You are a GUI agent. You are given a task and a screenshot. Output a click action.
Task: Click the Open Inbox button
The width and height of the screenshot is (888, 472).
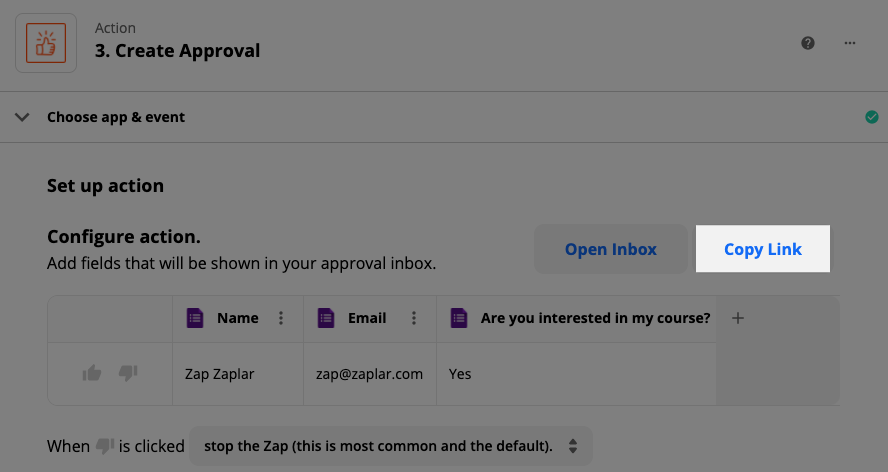[610, 249]
